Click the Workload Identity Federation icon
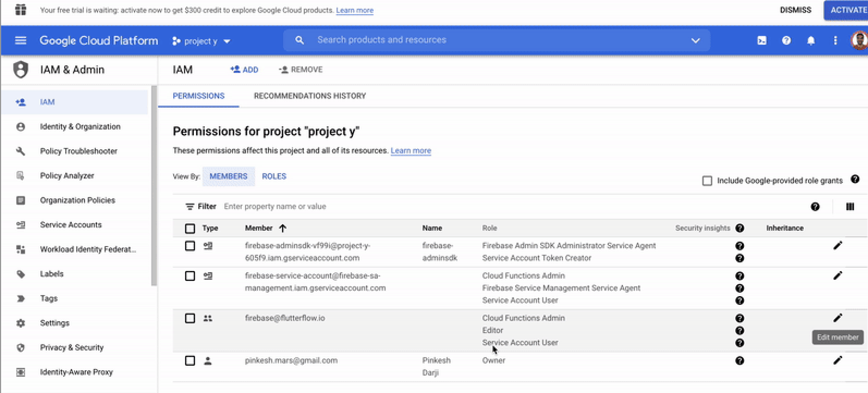The width and height of the screenshot is (868, 393). (21, 249)
